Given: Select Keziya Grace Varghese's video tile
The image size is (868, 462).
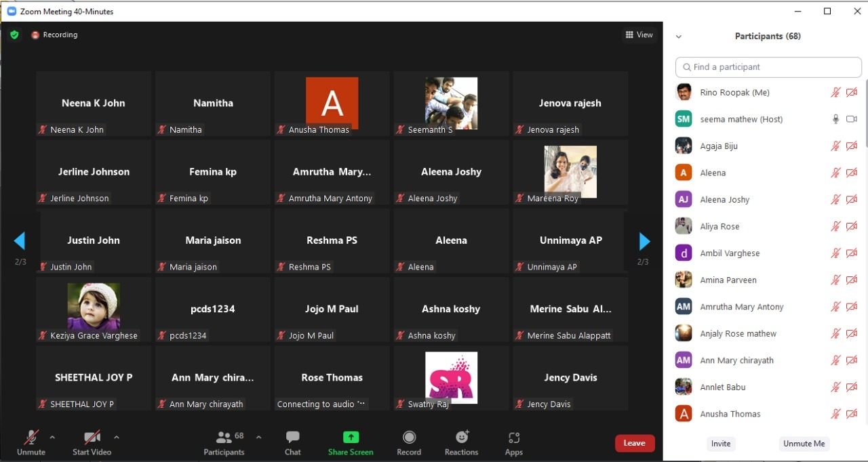Looking at the screenshot, I should click(94, 310).
